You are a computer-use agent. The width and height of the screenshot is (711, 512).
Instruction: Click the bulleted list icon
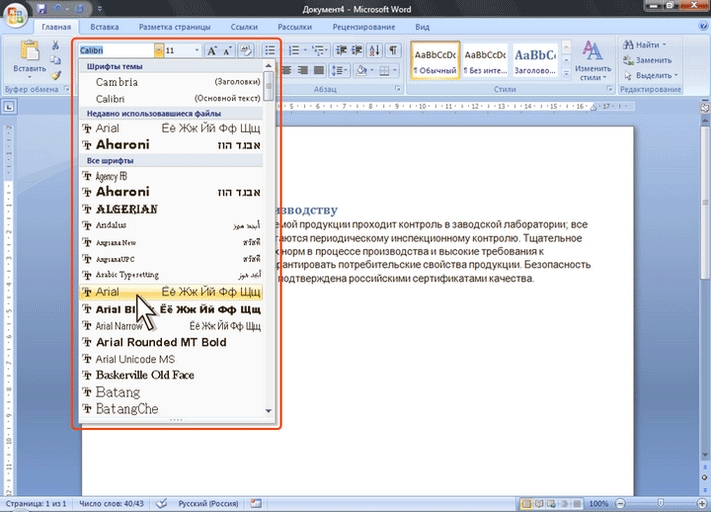(270, 50)
